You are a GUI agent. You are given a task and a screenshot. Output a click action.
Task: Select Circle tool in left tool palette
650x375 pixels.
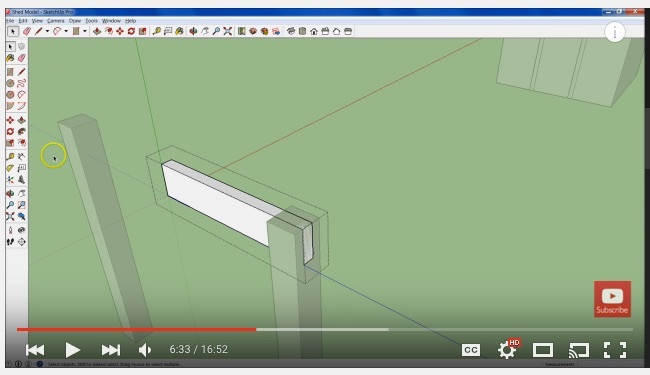[x=10, y=83]
